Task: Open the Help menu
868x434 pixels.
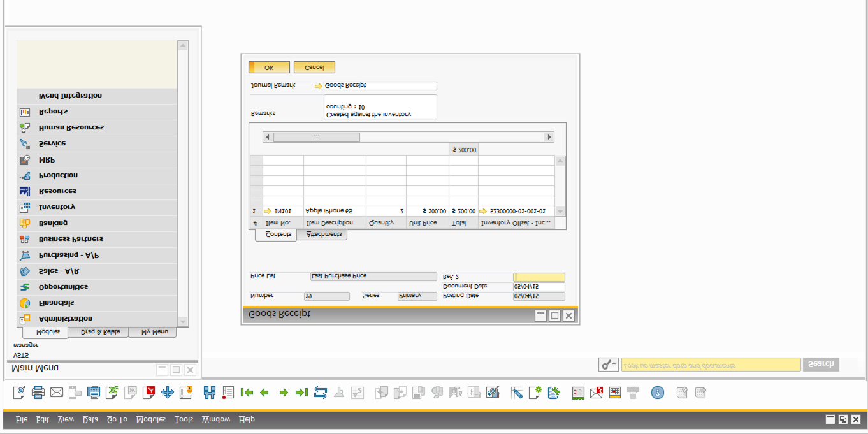Action: point(247,419)
